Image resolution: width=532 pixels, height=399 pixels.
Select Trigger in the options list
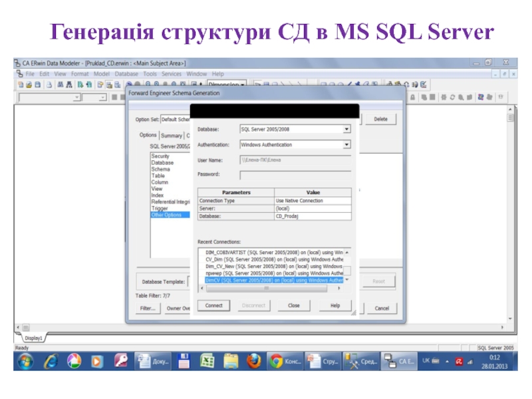pos(160,209)
